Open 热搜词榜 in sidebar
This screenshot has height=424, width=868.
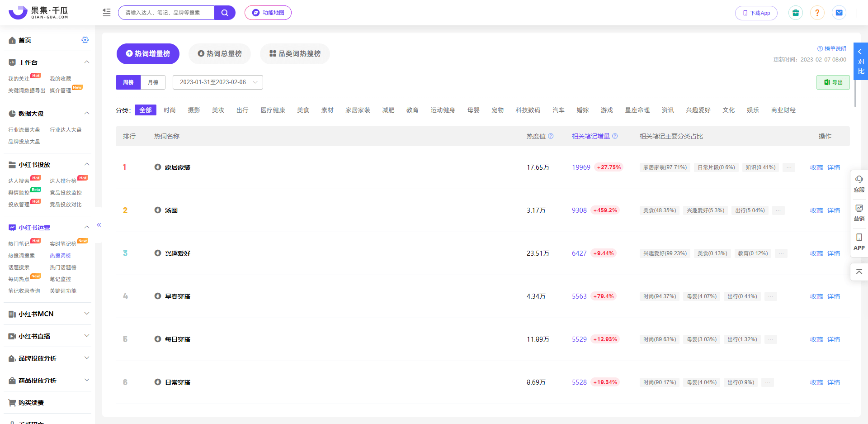point(60,256)
